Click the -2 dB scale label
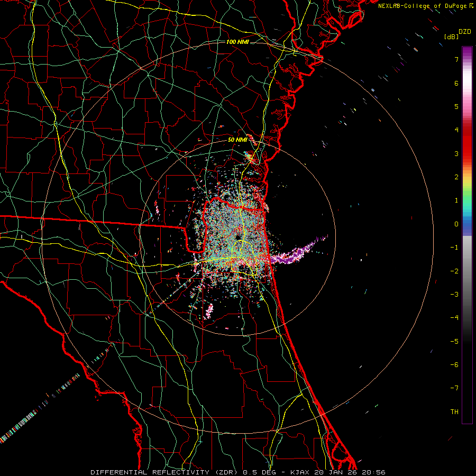The width and height of the screenshot is (476, 476). coord(454,271)
